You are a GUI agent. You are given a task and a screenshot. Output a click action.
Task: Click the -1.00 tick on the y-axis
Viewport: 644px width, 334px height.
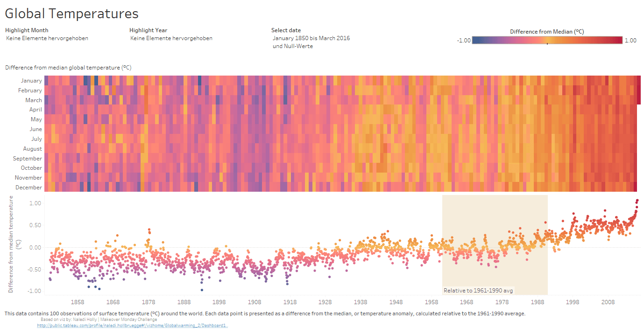coord(34,291)
